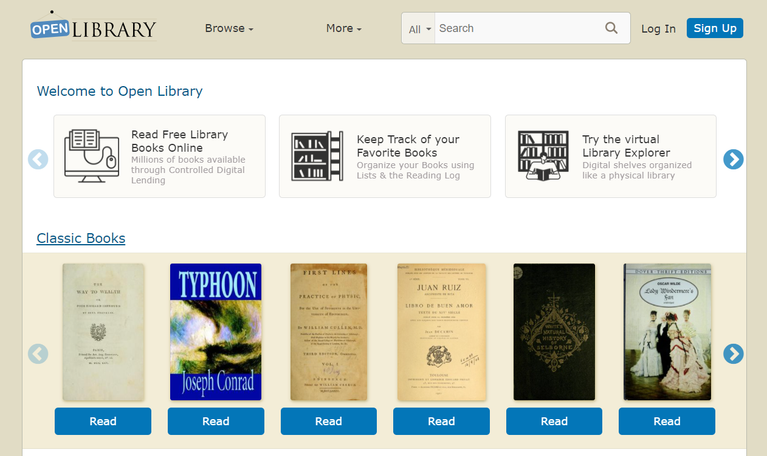The width and height of the screenshot is (767, 456).
Task: Click Read under Lady Windermere's Fan
Action: [667, 421]
